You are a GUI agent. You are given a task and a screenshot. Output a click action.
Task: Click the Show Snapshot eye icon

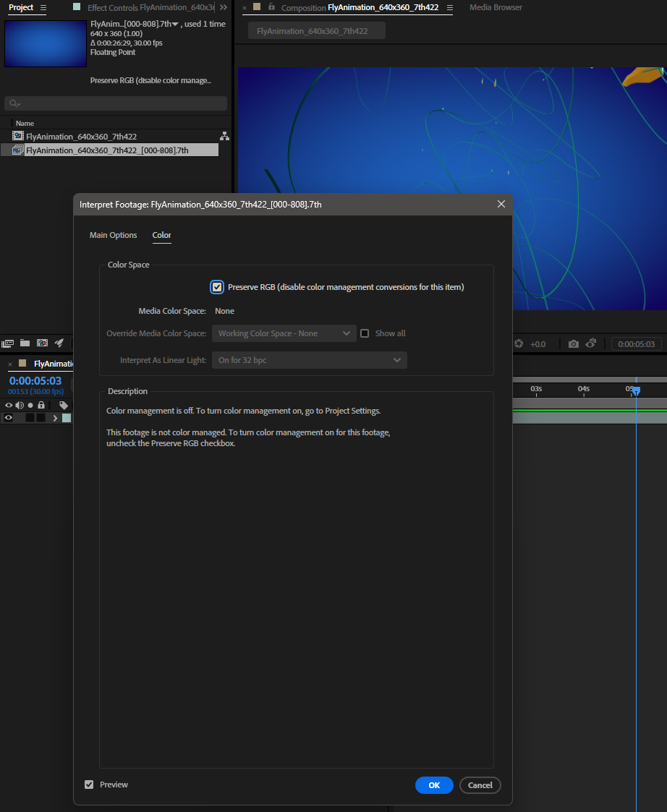tap(591, 343)
